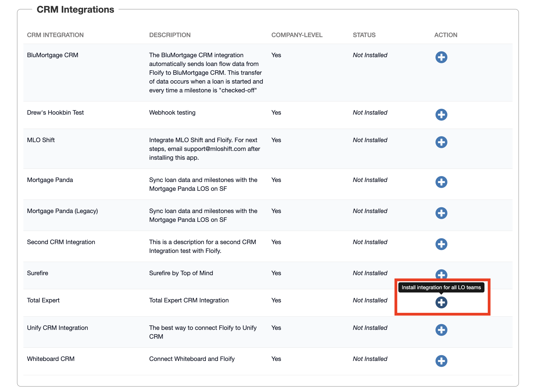Install Total Expert for all LO teams
Image resolution: width=537 pixels, height=392 pixels.
pos(441,302)
